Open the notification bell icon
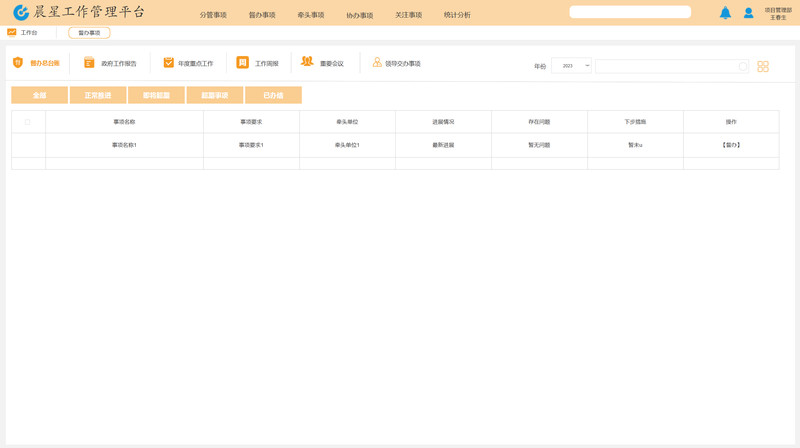This screenshot has height=448, width=800. click(725, 13)
